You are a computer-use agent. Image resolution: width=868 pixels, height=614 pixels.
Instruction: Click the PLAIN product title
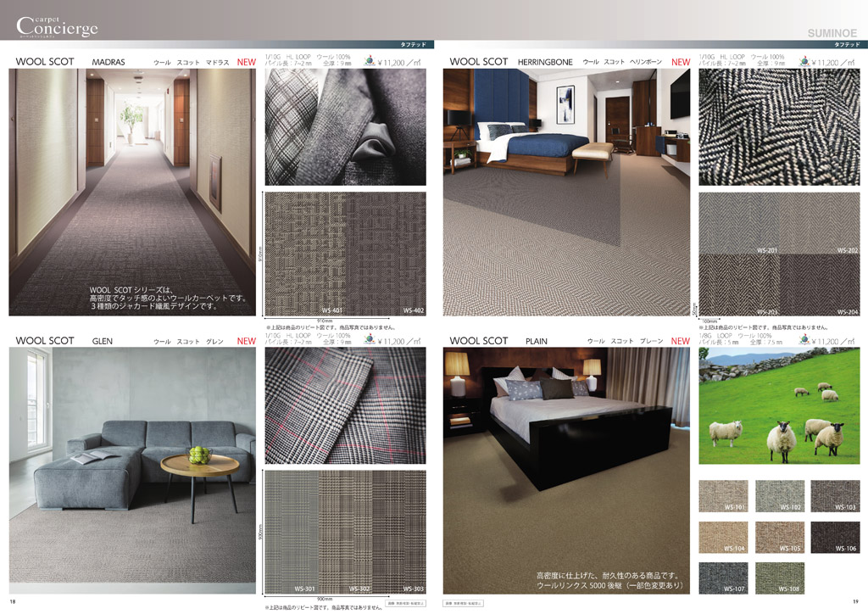(x=537, y=341)
